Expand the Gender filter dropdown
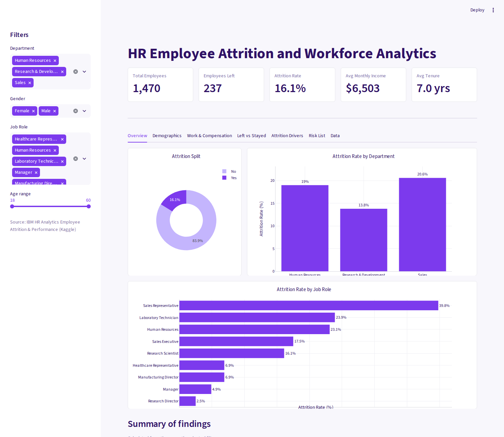Viewport: 504px width, 437px height. point(84,111)
